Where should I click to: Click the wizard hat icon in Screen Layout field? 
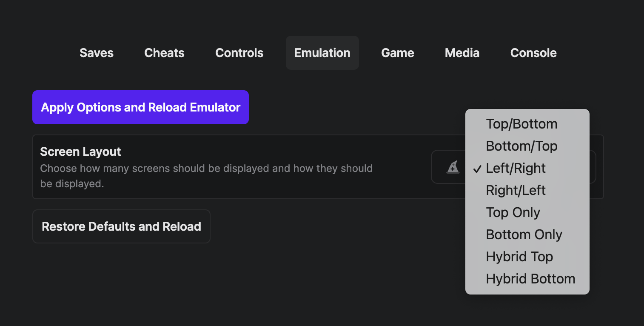point(453,167)
